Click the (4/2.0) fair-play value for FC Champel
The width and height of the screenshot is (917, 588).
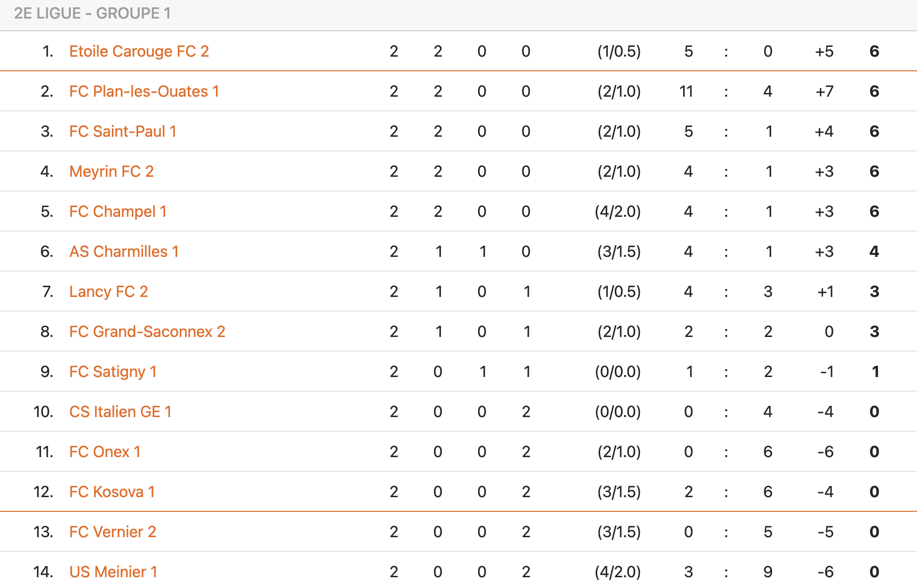(618, 211)
